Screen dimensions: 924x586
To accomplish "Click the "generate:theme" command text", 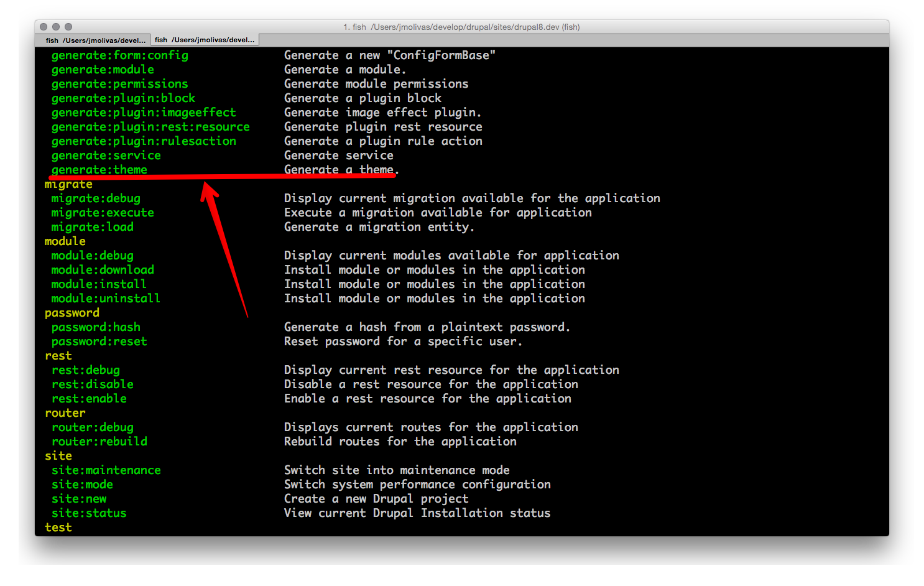I will click(99, 170).
